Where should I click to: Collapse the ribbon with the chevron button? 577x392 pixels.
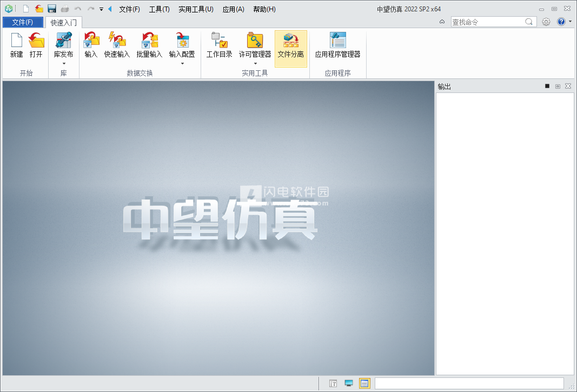pyautogui.click(x=442, y=22)
